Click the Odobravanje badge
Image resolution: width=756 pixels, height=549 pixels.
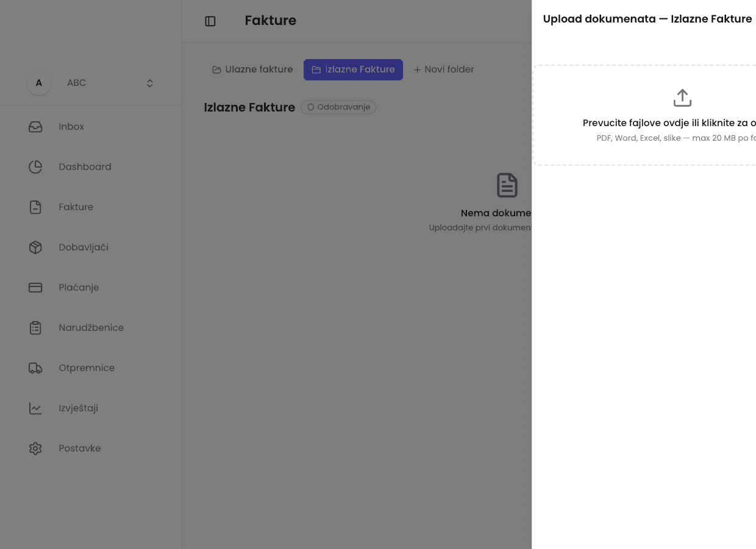tap(338, 107)
